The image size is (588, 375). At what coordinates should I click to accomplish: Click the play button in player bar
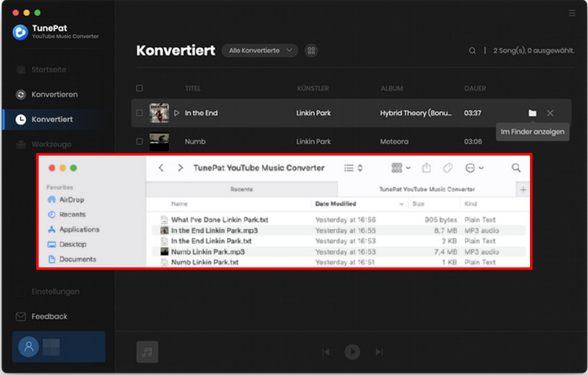pyautogui.click(x=352, y=351)
